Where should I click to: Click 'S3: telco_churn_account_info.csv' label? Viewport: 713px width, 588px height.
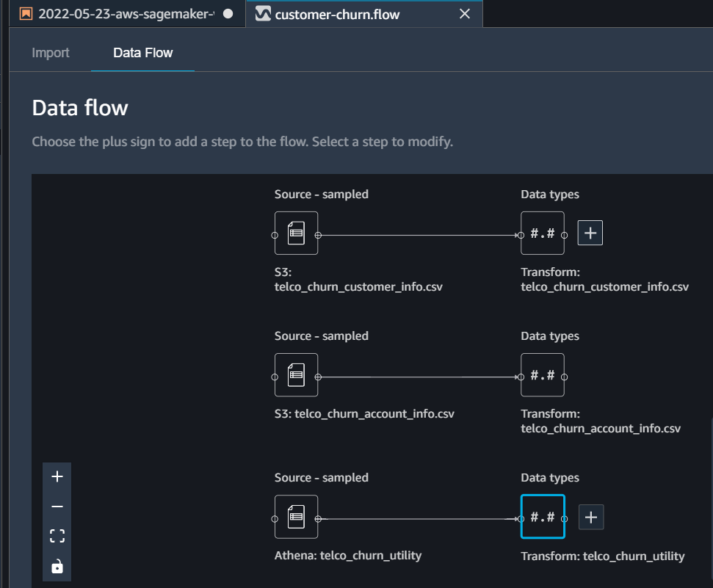(x=364, y=414)
